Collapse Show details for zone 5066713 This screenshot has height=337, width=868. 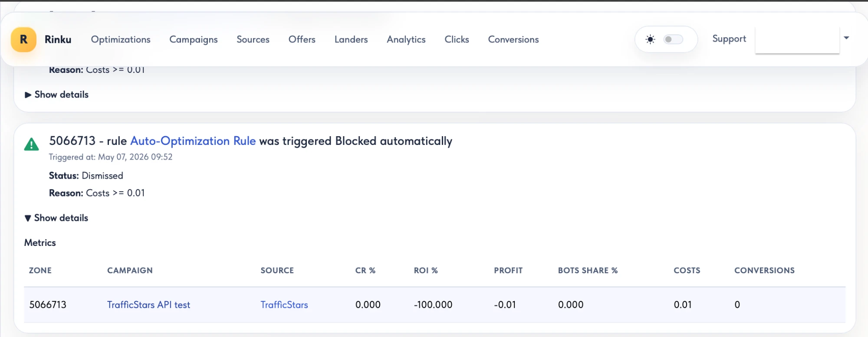56,218
